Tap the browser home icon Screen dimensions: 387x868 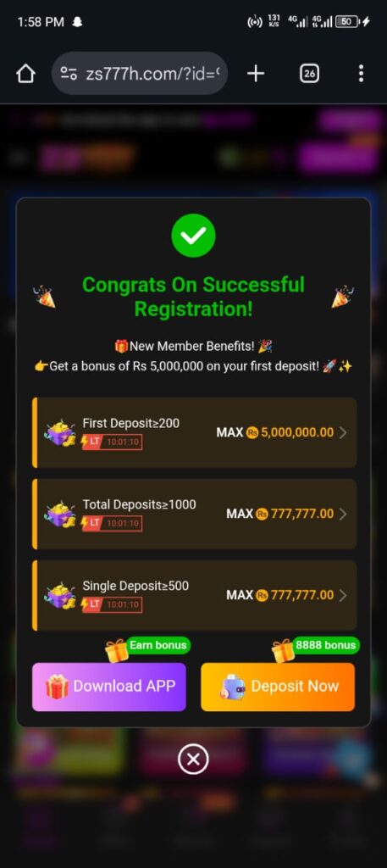(x=26, y=74)
